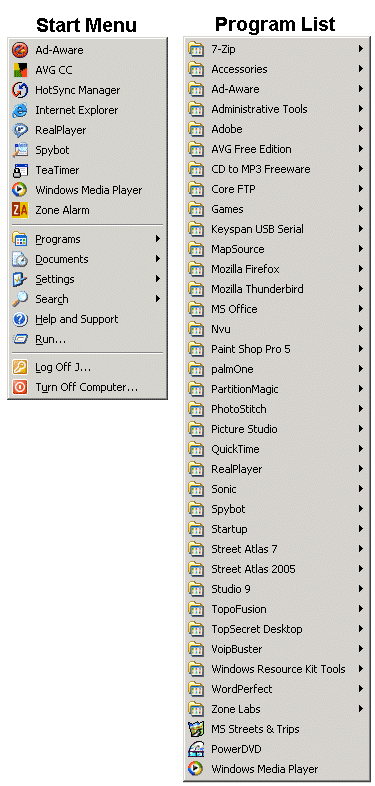The height and width of the screenshot is (786, 375).
Task: Click the TeaTimer icon
Action: pyautogui.click(x=20, y=170)
